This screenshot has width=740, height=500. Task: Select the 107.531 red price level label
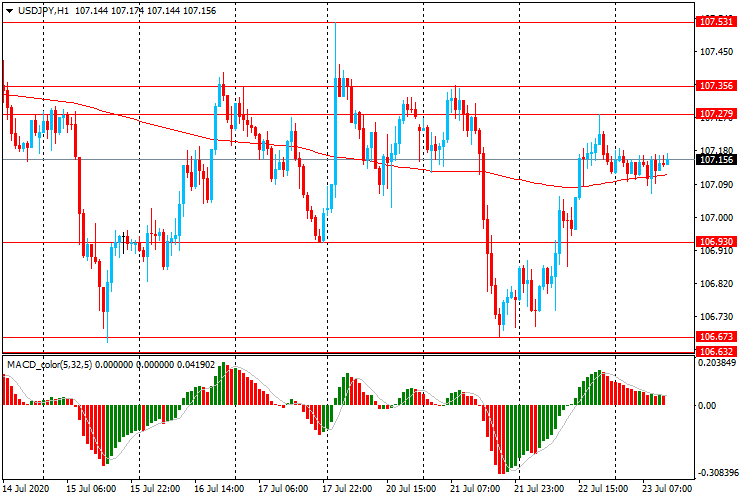point(716,21)
